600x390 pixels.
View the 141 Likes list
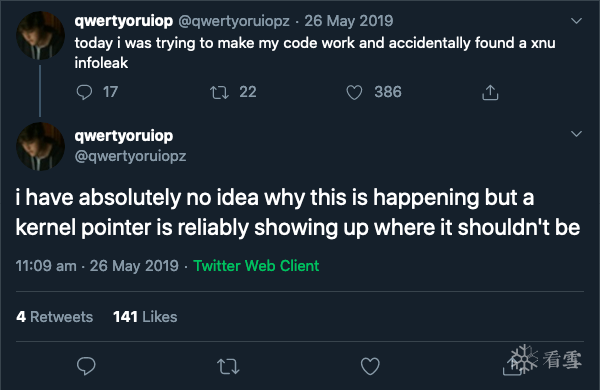(145, 317)
